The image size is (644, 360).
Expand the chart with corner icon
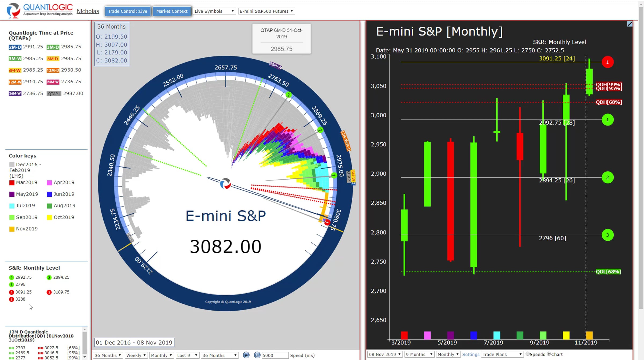pyautogui.click(x=630, y=24)
